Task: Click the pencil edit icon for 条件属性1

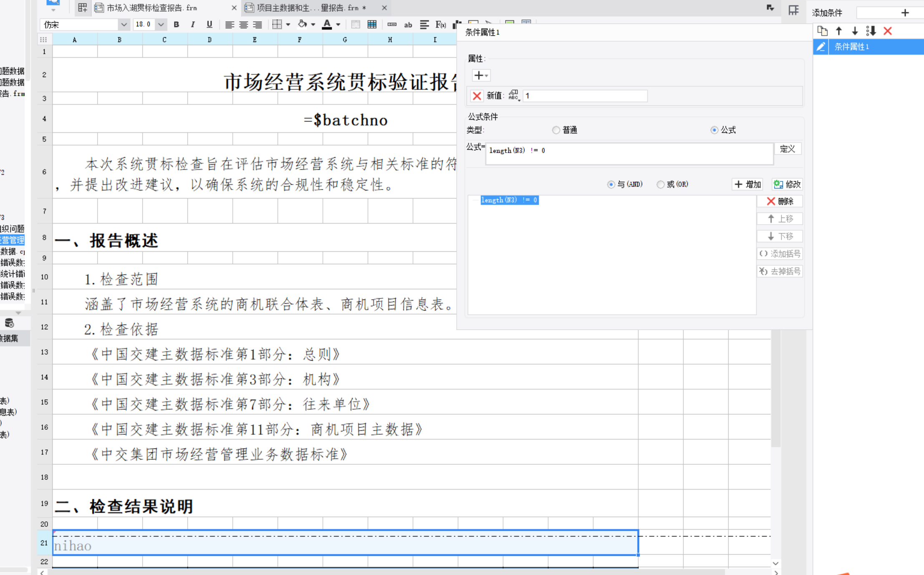Action: (821, 47)
